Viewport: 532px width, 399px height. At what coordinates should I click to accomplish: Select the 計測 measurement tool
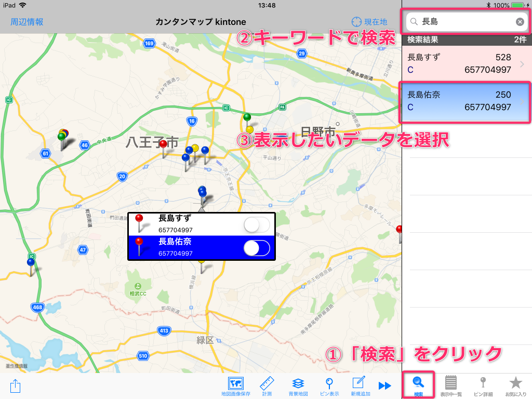[x=267, y=383]
